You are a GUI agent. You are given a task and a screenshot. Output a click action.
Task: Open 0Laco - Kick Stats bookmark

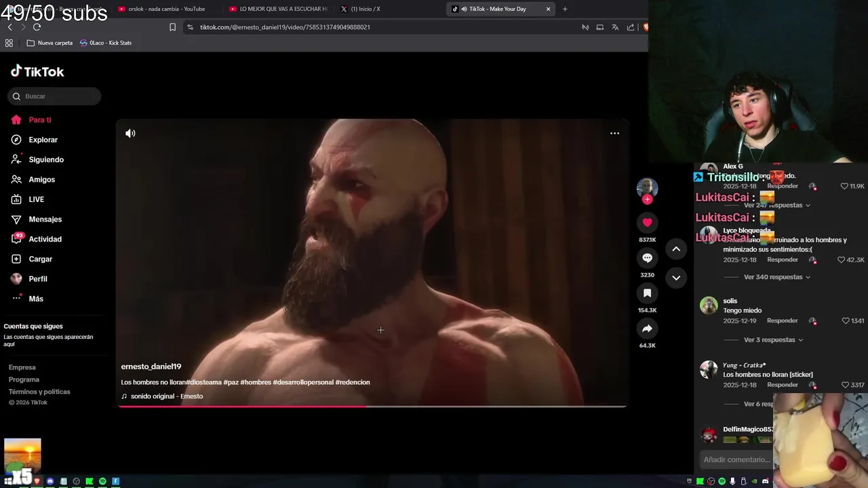coord(106,43)
